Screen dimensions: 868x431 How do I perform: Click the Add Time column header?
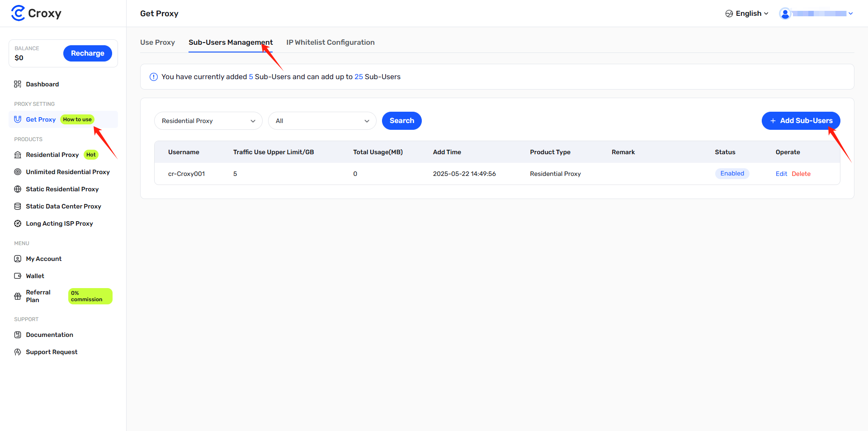point(447,152)
